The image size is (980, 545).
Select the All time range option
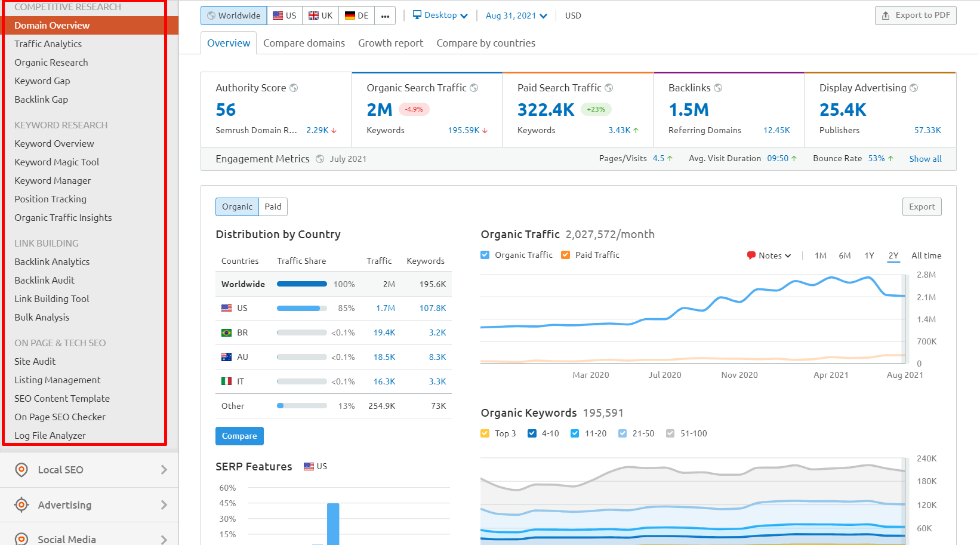point(926,255)
